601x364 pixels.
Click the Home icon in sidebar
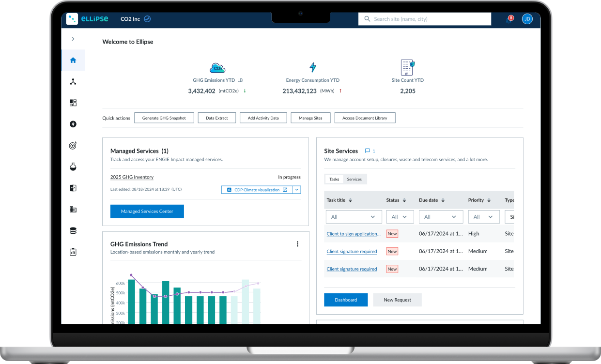point(73,61)
